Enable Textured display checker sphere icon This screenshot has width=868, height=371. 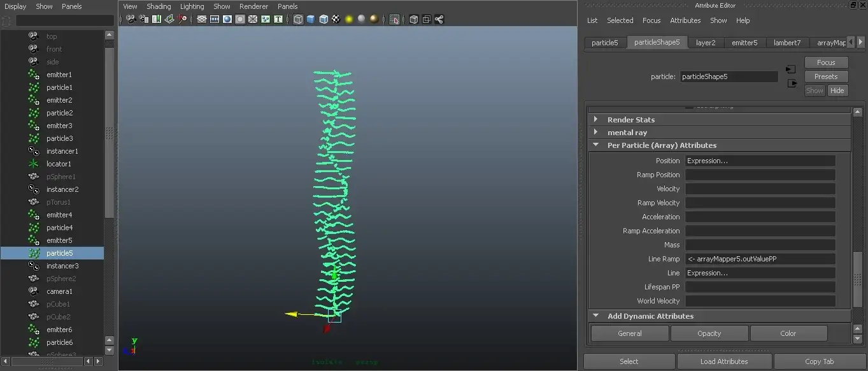tap(336, 19)
